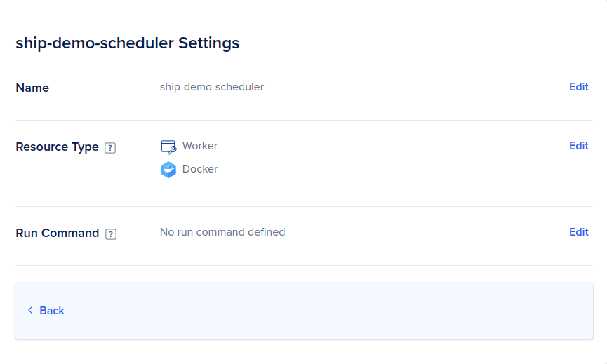Select the blue hexagon icon beside Docker
This screenshot has height=364, width=607.
[x=168, y=170]
